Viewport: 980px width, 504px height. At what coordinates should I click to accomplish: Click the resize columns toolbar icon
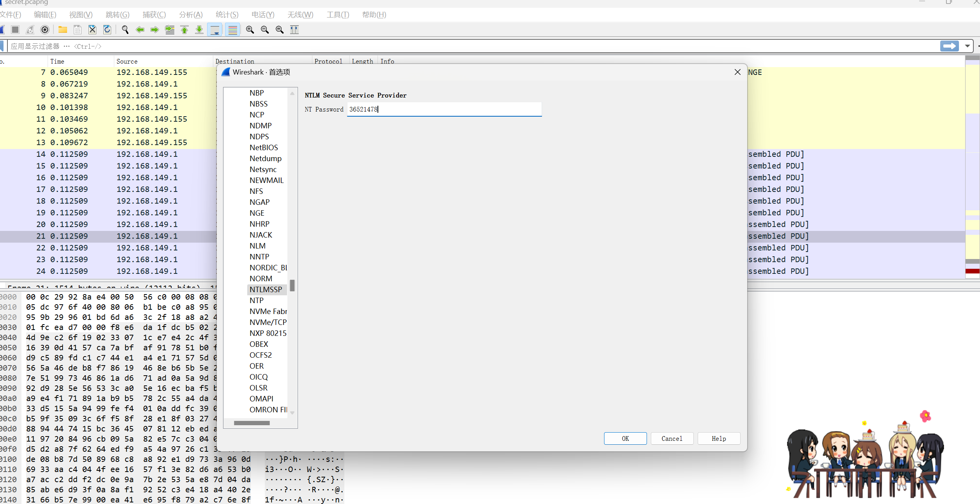tap(294, 30)
